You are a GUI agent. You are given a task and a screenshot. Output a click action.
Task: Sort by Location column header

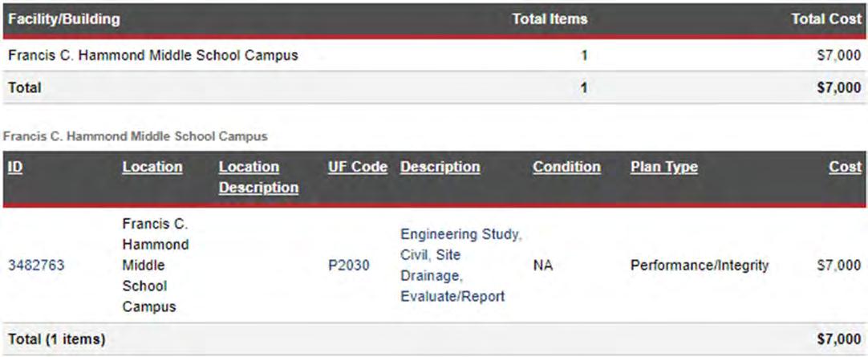coord(152,167)
